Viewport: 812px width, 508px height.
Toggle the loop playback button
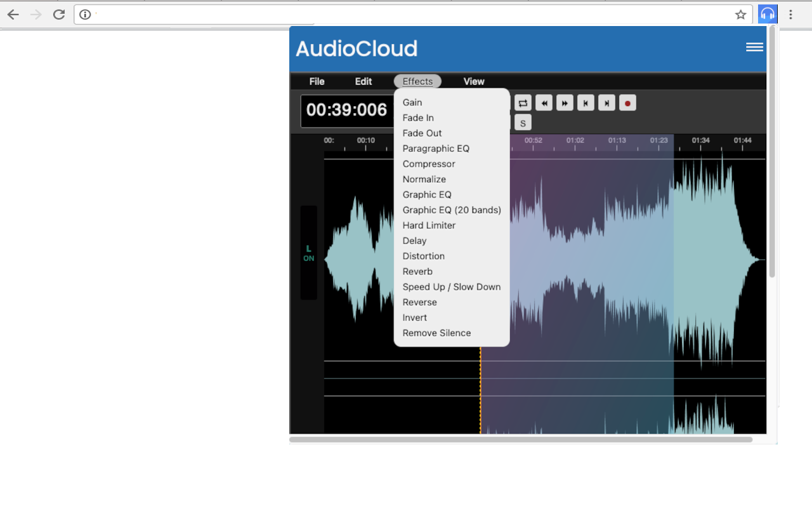[x=523, y=103]
